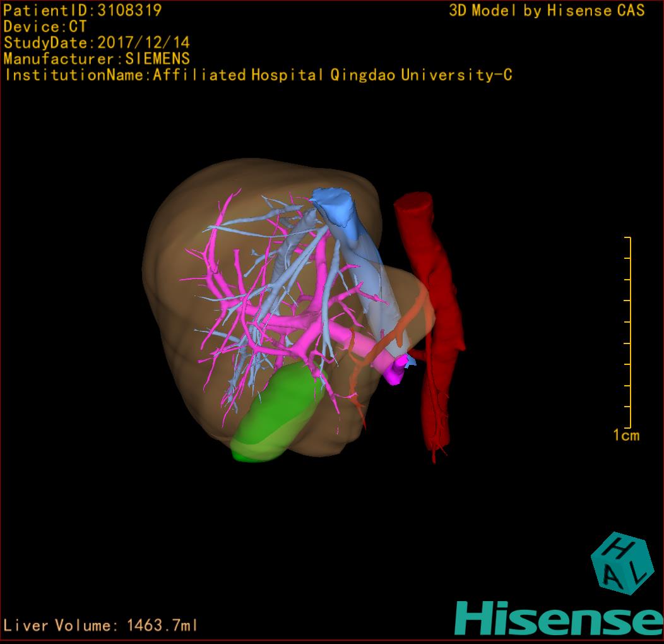Click the "3D Model by Hisense CAS" caption
Screen dimensions: 664x644
point(547,10)
